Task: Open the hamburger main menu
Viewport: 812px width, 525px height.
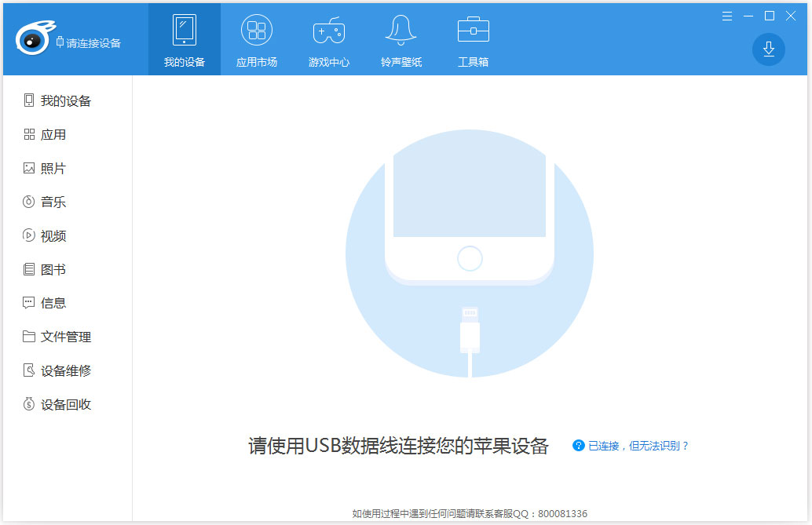Action: click(727, 16)
